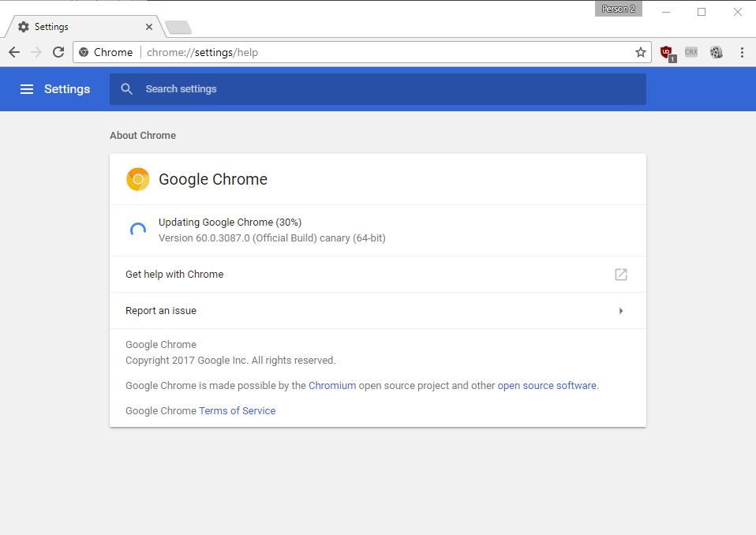Open the uBlock Origin extension icon
Screen dimensions: 756x535
click(x=666, y=52)
